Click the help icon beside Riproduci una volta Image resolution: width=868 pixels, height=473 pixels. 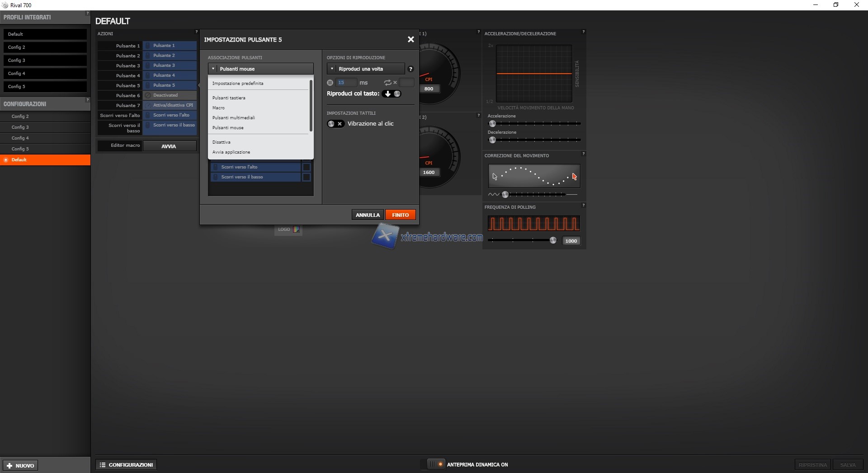[x=410, y=69]
